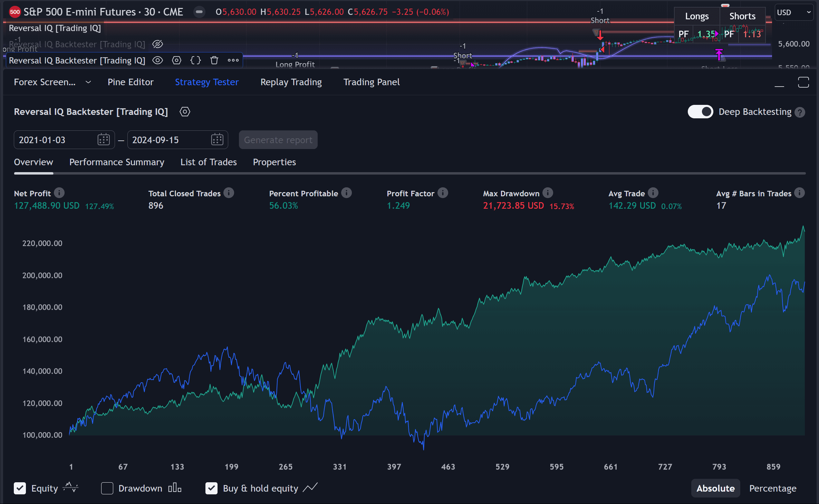Image resolution: width=819 pixels, height=504 pixels.
Task: Select the Strategy Tester tab
Action: (x=207, y=82)
